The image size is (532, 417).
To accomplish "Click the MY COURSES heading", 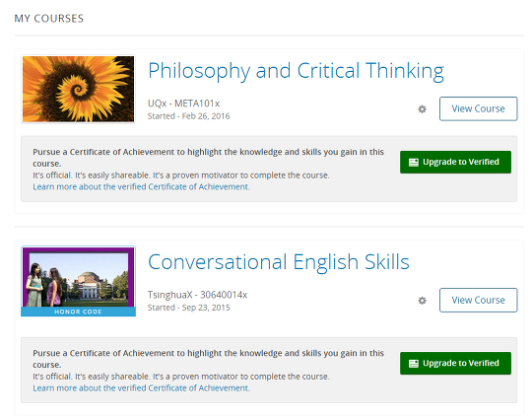I will [49, 19].
